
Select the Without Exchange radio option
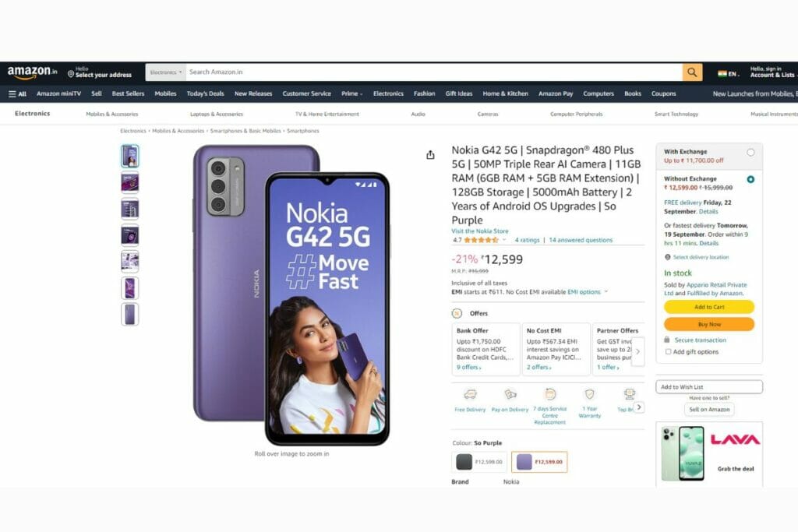click(750, 179)
